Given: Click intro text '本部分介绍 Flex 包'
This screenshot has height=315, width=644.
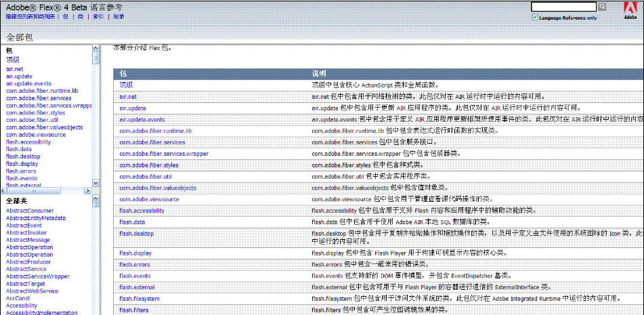Looking at the screenshot, I should coord(142,48).
